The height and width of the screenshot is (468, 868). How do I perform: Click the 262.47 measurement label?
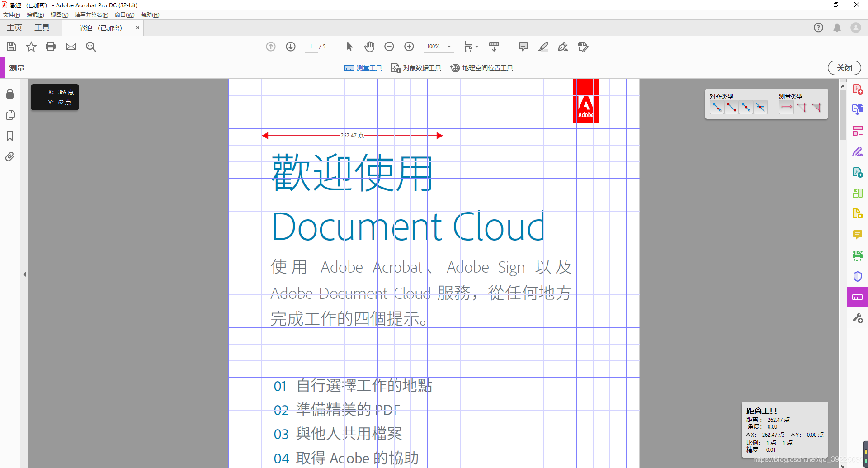[352, 136]
